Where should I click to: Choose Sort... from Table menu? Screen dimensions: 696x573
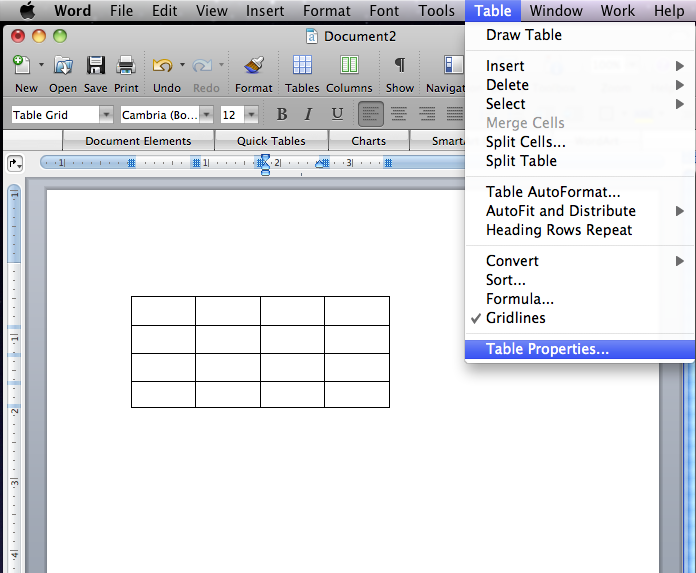pos(580,280)
